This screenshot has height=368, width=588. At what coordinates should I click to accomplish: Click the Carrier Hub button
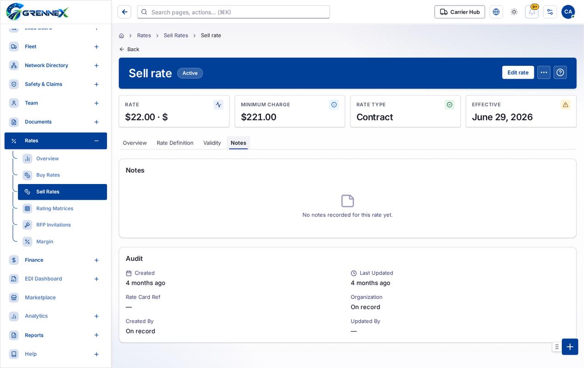[460, 12]
